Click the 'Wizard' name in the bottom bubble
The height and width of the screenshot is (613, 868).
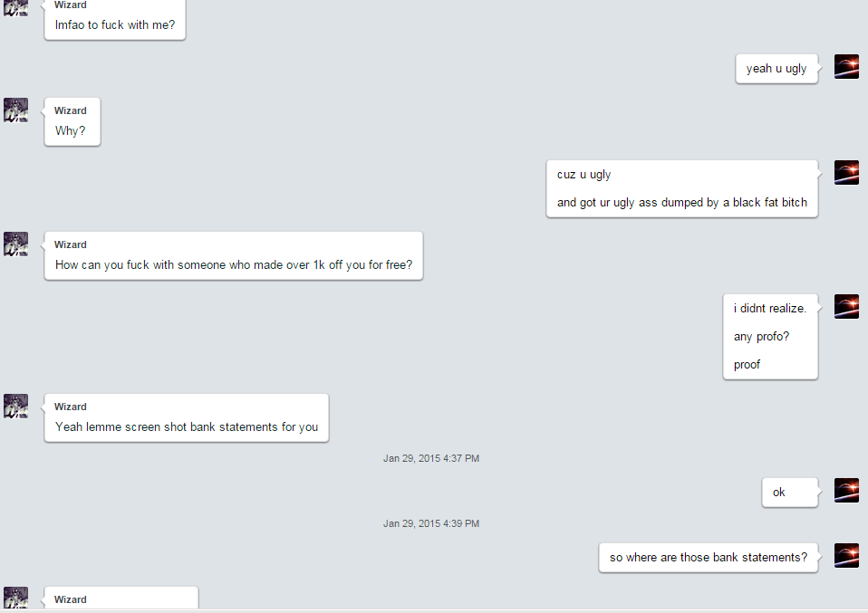pyautogui.click(x=71, y=599)
